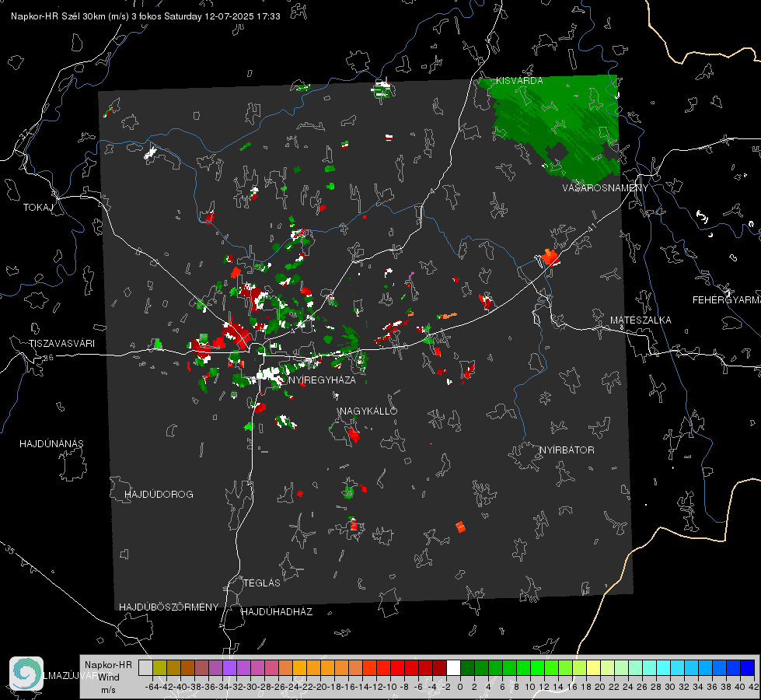761x700 pixels.
Task: Click the legend value '0'
Action: [460, 687]
